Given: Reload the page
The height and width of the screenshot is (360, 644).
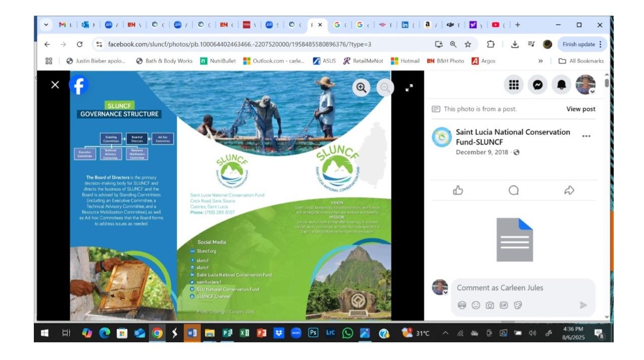Looking at the screenshot, I should pos(79,44).
